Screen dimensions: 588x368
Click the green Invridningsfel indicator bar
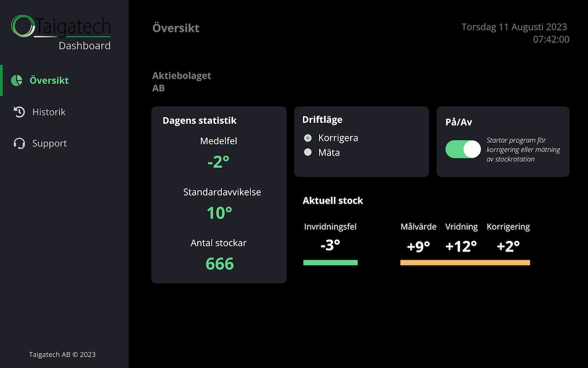330,263
